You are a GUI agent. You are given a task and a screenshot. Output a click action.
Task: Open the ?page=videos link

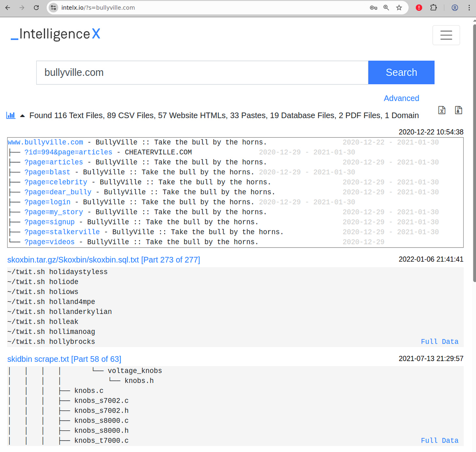(49, 242)
